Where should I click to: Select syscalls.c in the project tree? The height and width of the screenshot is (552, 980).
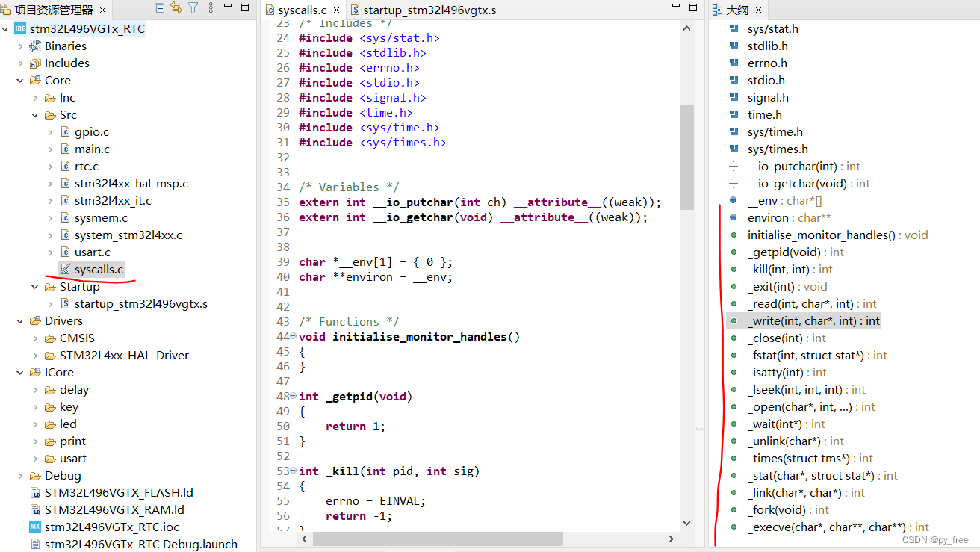click(99, 270)
